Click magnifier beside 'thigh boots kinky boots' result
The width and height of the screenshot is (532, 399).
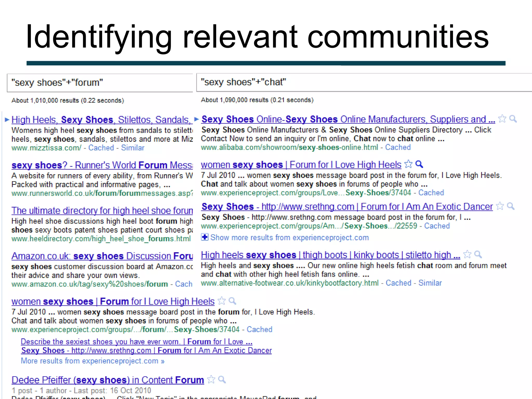pyautogui.click(x=478, y=255)
